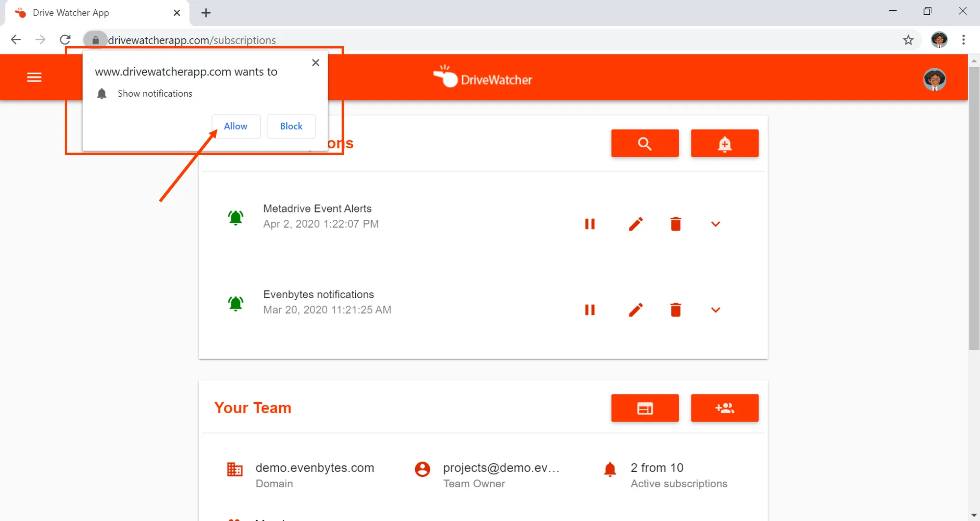Click the '2 from 10' subscriptions count
The image size is (980, 521).
(x=657, y=468)
